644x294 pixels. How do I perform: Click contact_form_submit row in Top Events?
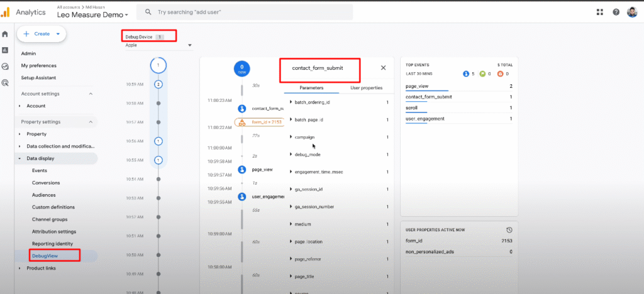pos(458,97)
